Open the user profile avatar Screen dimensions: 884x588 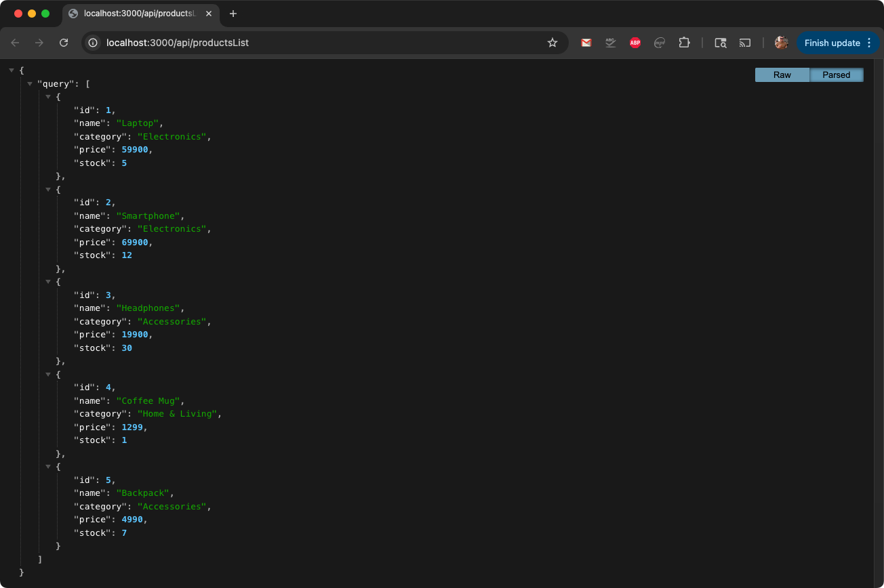782,43
